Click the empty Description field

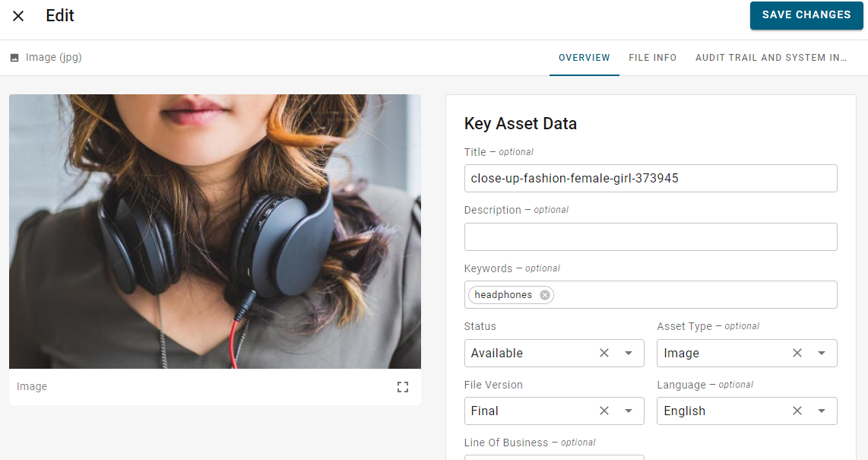[x=651, y=237]
